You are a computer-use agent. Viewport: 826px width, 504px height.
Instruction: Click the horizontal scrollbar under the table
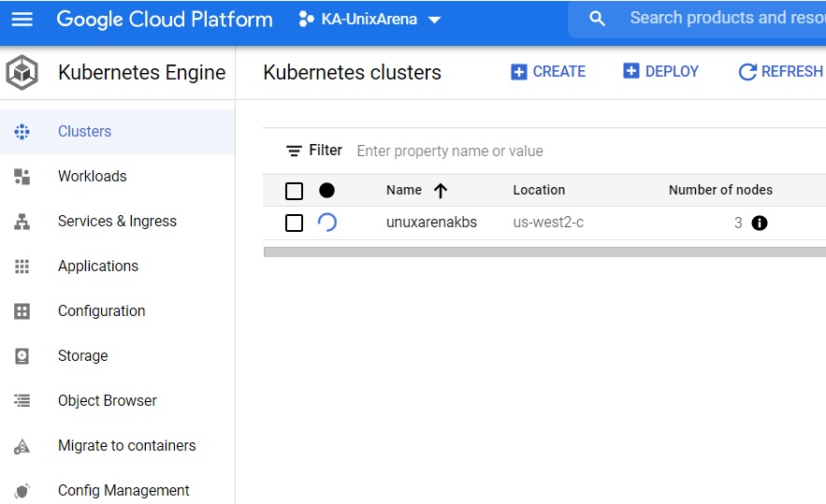click(544, 252)
